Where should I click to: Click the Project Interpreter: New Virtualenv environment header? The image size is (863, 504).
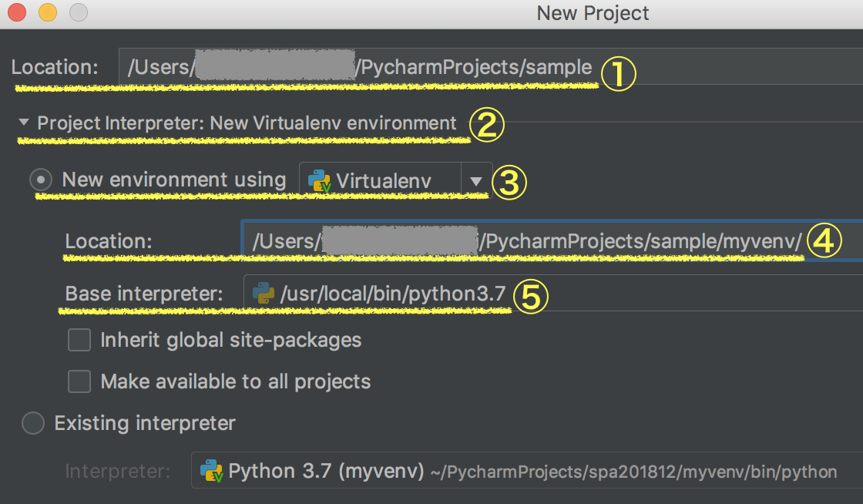click(247, 123)
